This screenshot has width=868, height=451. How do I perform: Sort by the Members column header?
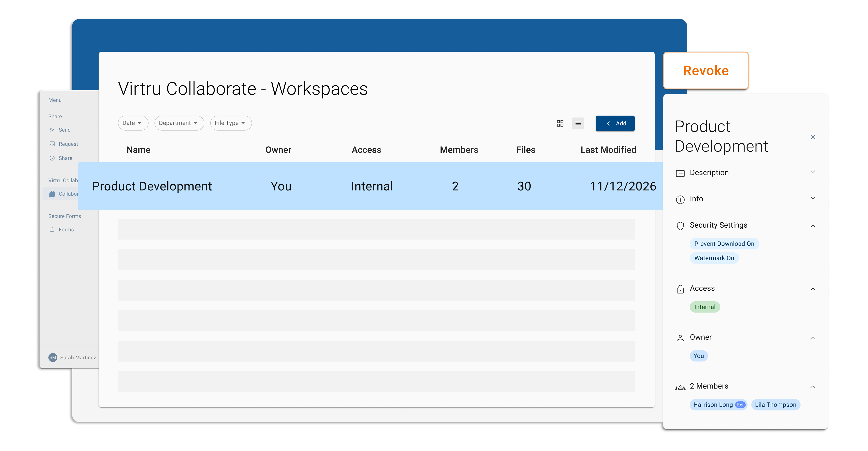[459, 150]
